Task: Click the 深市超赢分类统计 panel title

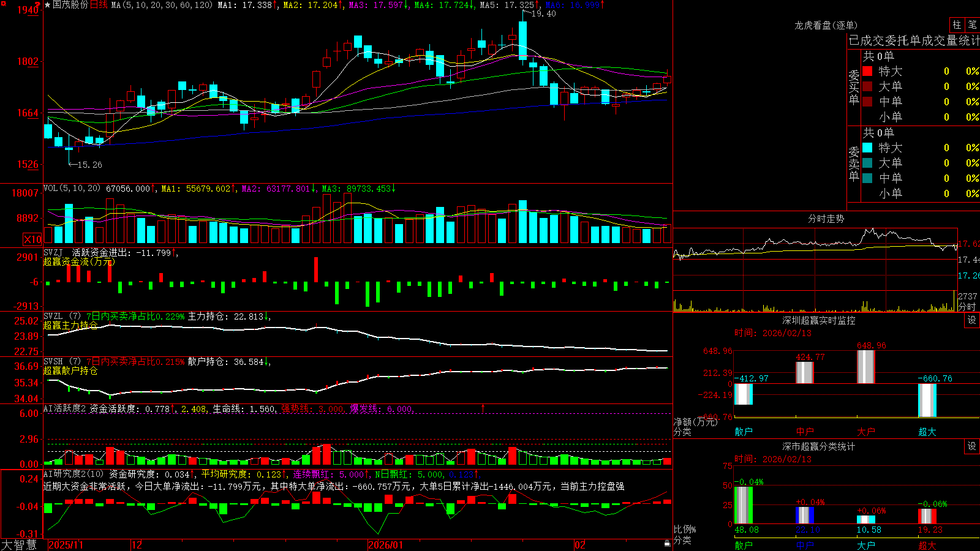Action: (819, 446)
